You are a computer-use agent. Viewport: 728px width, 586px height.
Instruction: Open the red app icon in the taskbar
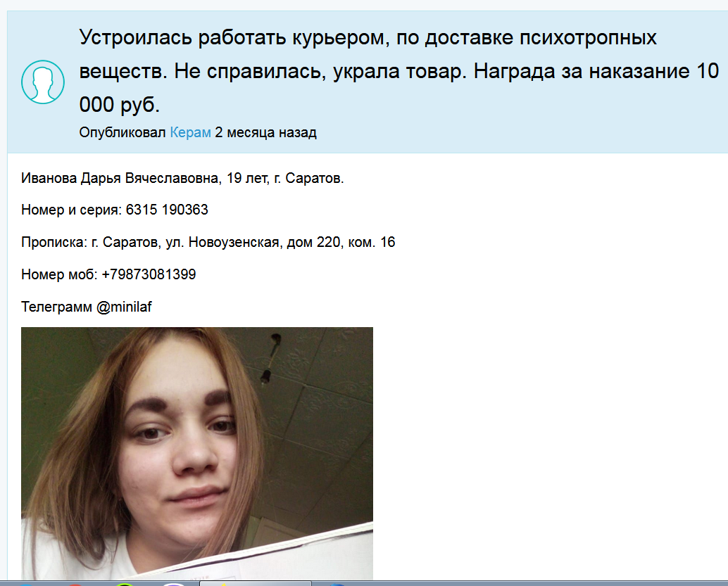pos(75,584)
